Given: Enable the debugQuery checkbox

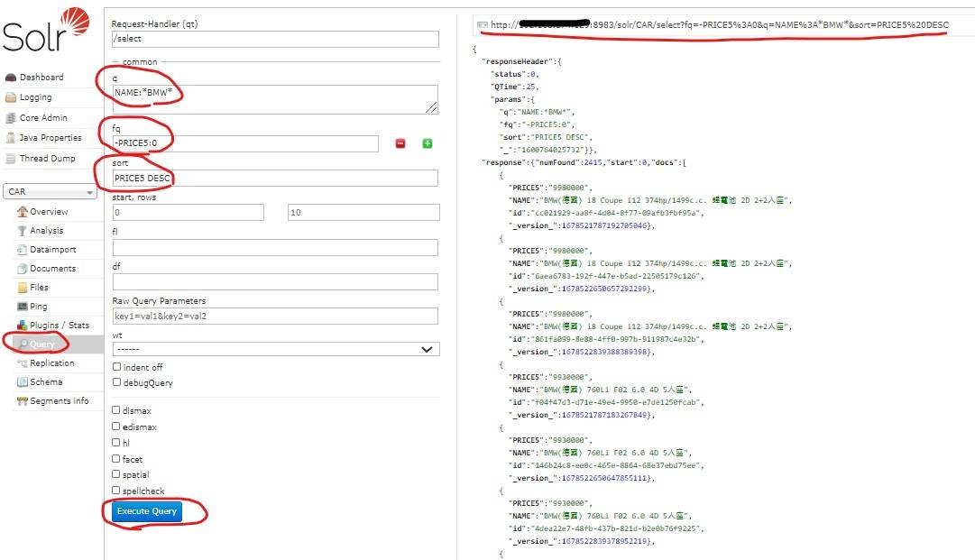Looking at the screenshot, I should (x=116, y=382).
